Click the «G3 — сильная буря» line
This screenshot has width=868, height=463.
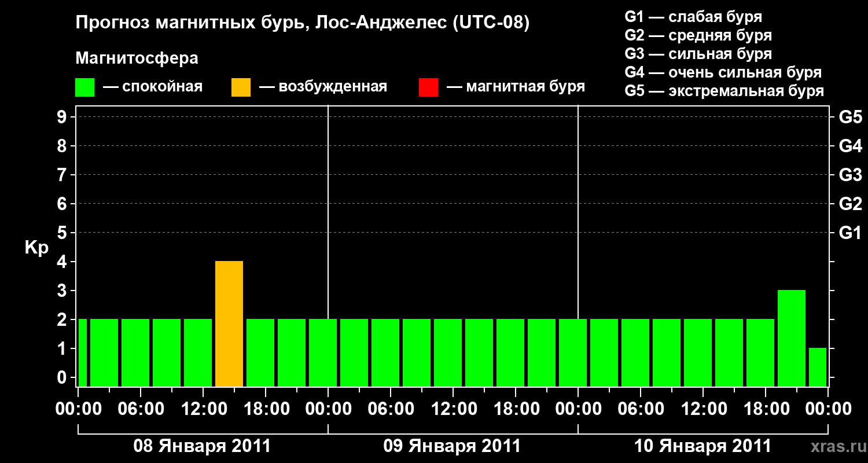click(698, 54)
